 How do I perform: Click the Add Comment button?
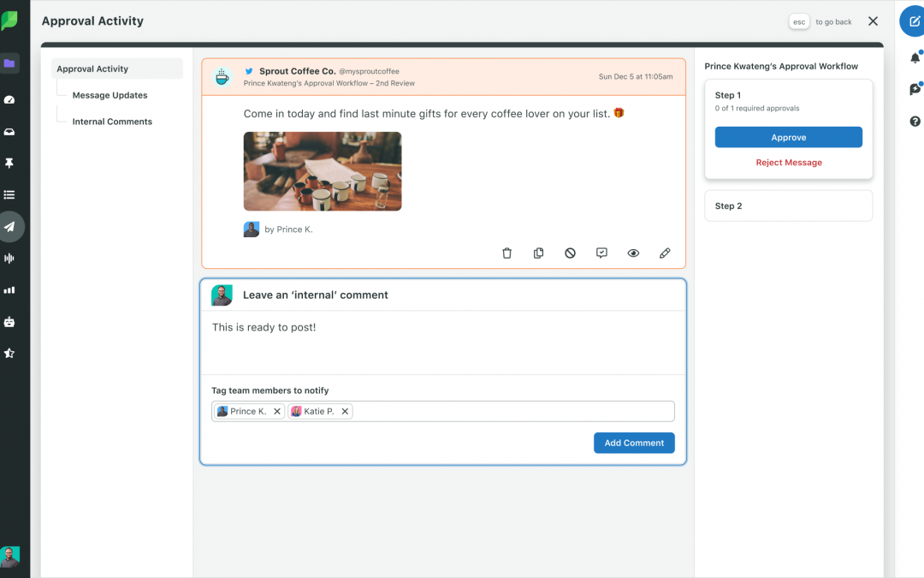[634, 443]
